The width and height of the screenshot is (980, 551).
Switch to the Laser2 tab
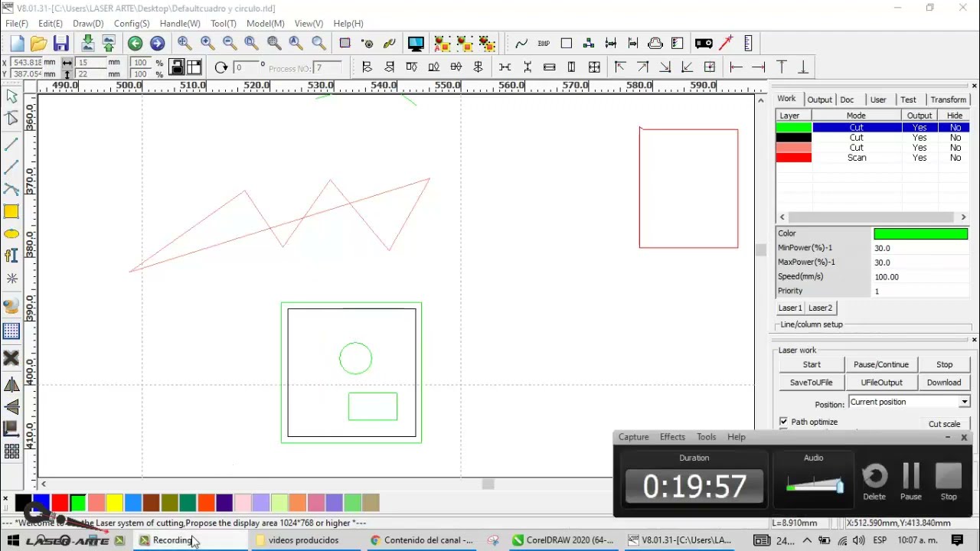820,308
